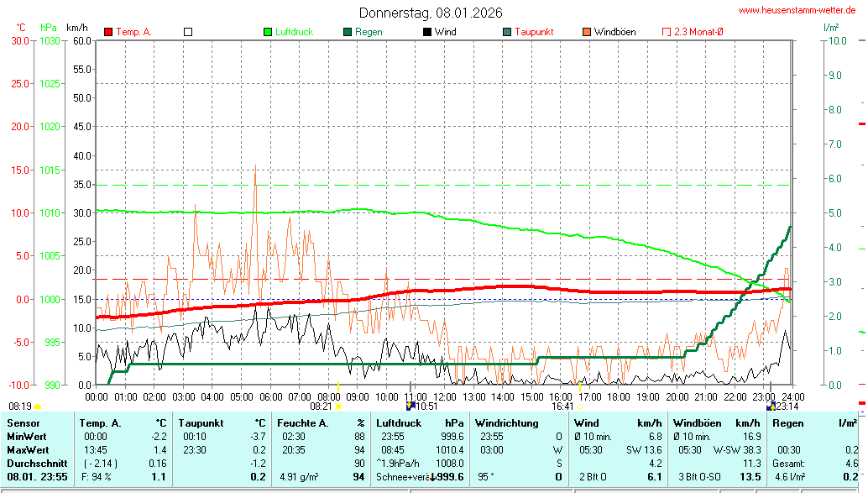This screenshot has width=868, height=493.
Task: Click the dark green Regen legend square
Action: pyautogui.click(x=348, y=32)
